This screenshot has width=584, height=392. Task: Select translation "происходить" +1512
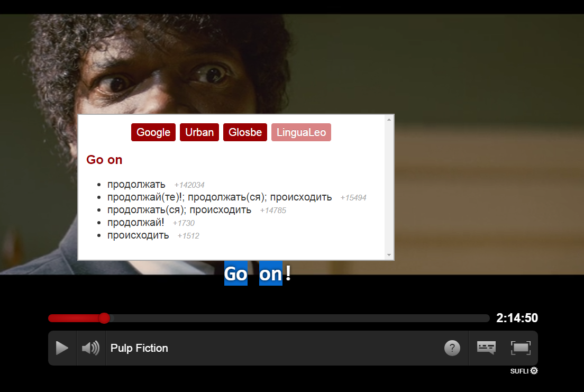[x=138, y=235]
